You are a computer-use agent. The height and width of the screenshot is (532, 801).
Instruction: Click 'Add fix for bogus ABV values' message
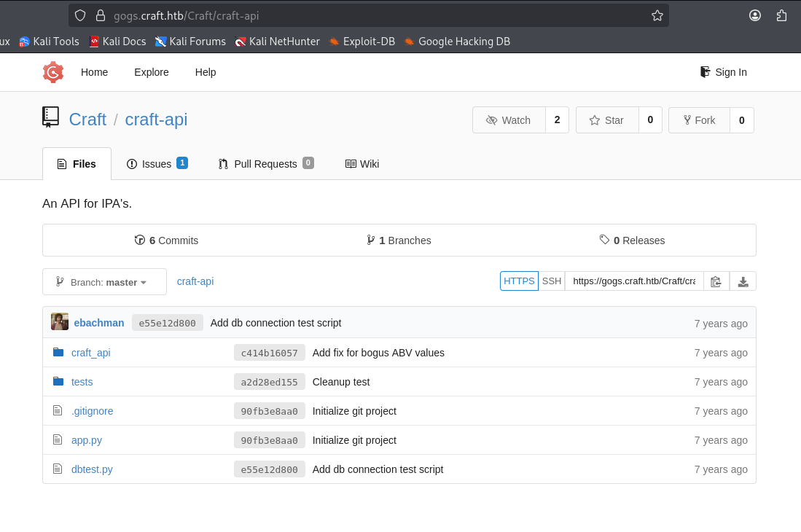coord(378,353)
